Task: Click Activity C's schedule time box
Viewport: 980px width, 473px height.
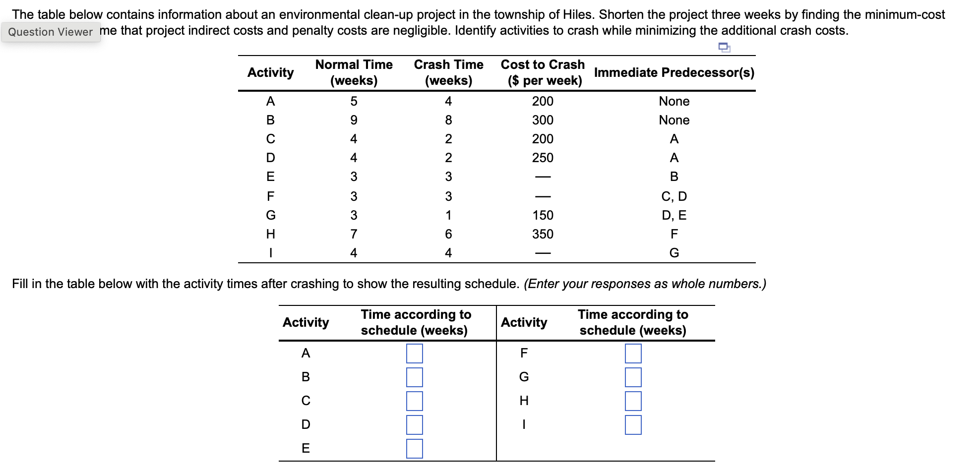Action: [414, 401]
